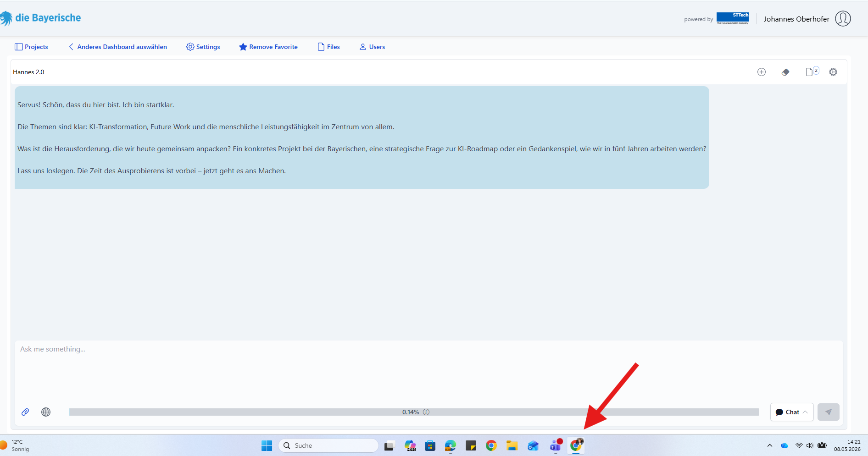868x456 pixels.
Task: Click the plus icon for new chat
Action: coord(762,72)
